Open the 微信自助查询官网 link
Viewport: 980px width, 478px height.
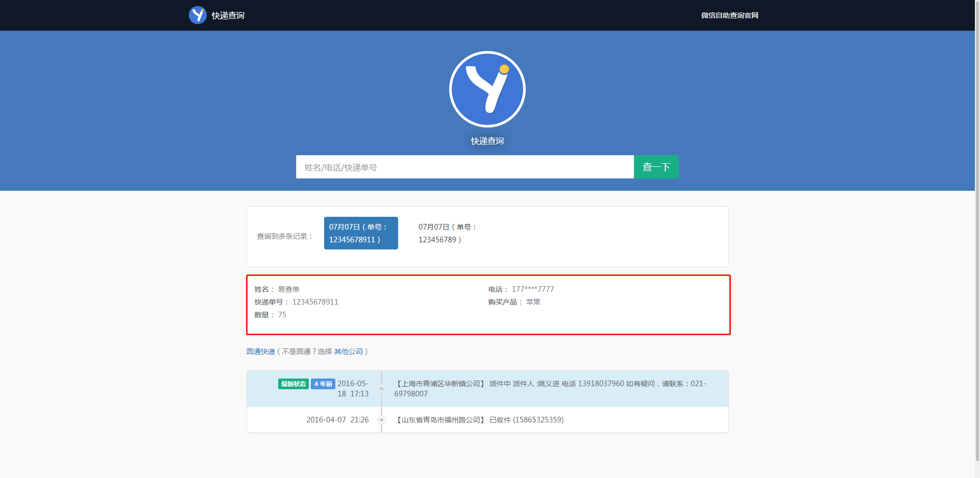coord(729,15)
